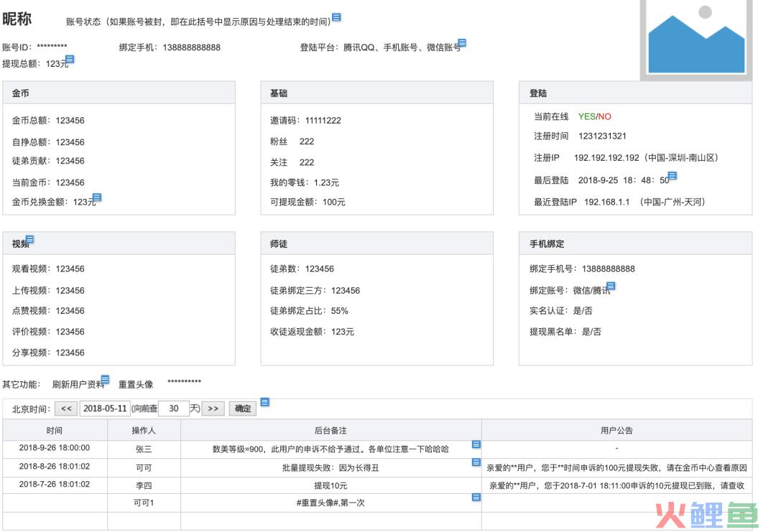The height and width of the screenshot is (532, 776).
Task: Focus the days field showing 30
Action: pos(174,409)
